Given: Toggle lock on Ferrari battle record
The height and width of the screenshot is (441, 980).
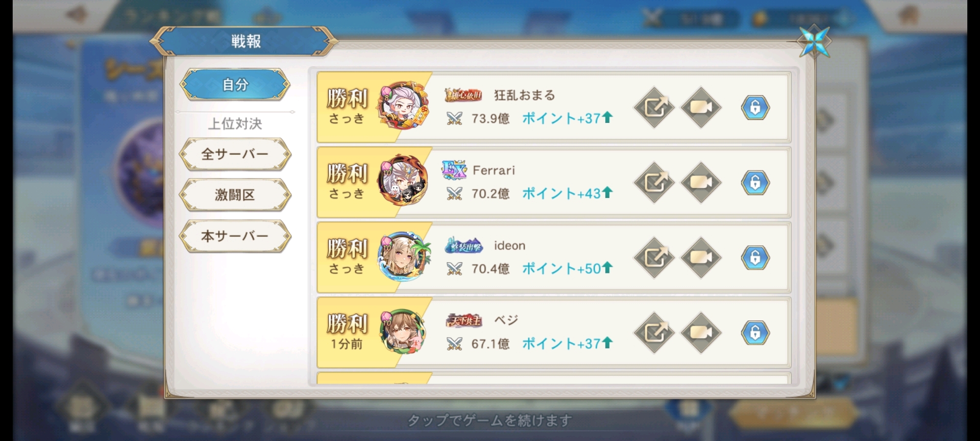Looking at the screenshot, I should [x=755, y=183].
